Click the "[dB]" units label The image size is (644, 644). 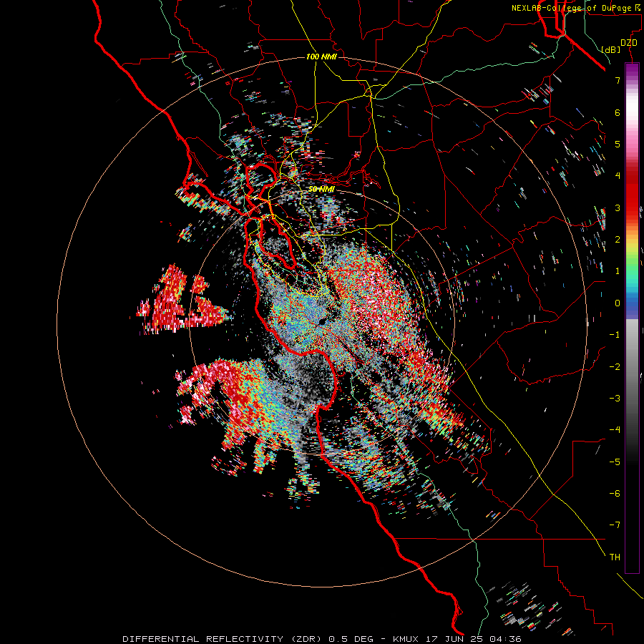pos(610,50)
